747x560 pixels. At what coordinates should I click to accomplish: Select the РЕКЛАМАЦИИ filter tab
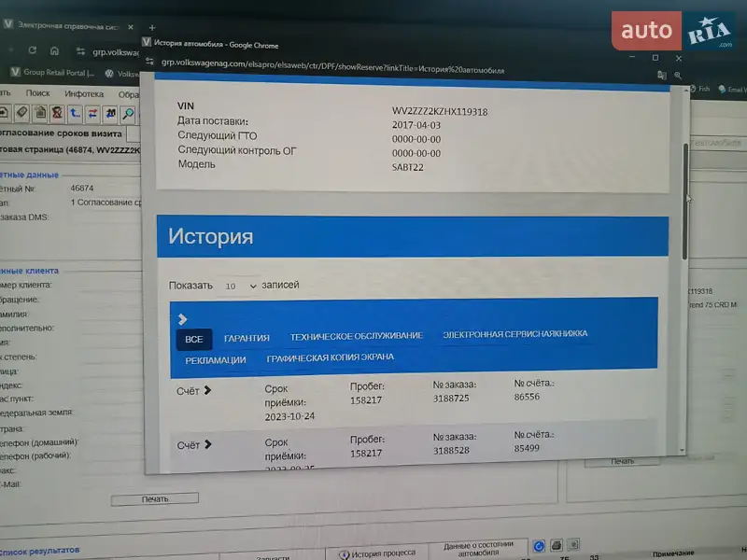pyautogui.click(x=215, y=359)
